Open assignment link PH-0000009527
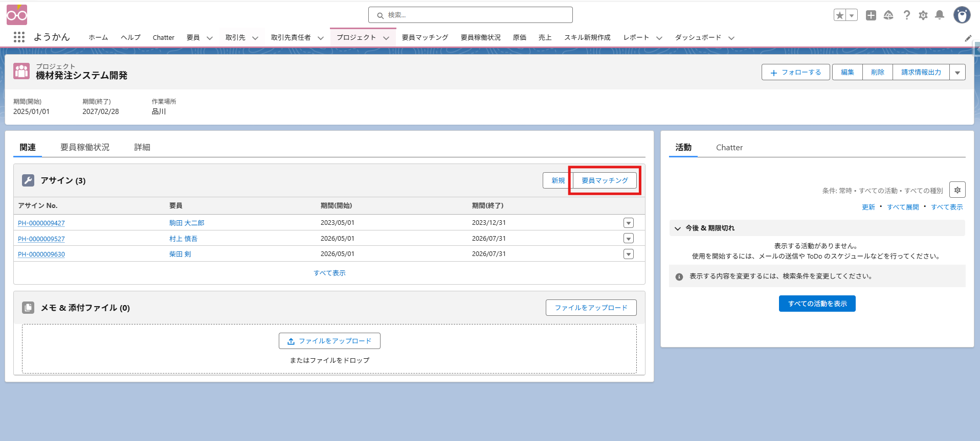Viewport: 980px width, 441px height. tap(41, 239)
